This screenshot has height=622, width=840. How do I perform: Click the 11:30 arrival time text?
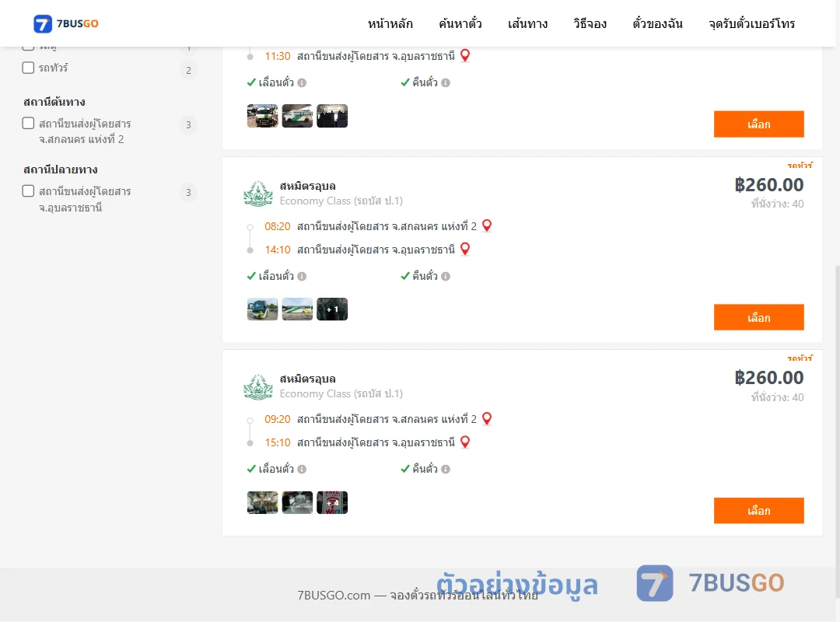pos(278,56)
